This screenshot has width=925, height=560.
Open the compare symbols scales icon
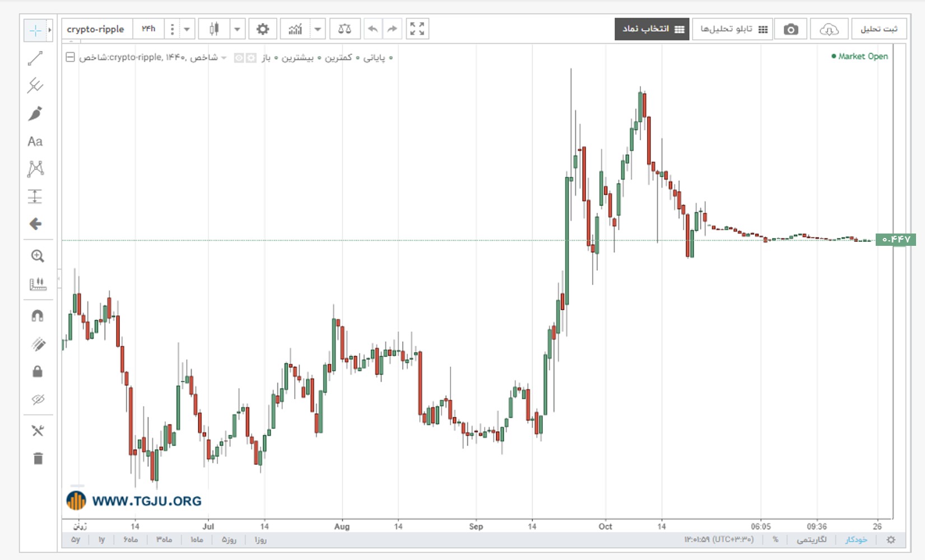tap(345, 29)
